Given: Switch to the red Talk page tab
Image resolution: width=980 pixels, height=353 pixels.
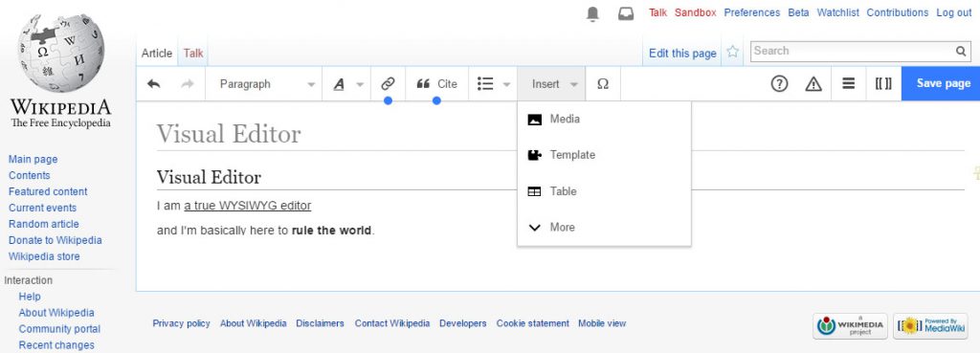Looking at the screenshot, I should click(x=193, y=54).
